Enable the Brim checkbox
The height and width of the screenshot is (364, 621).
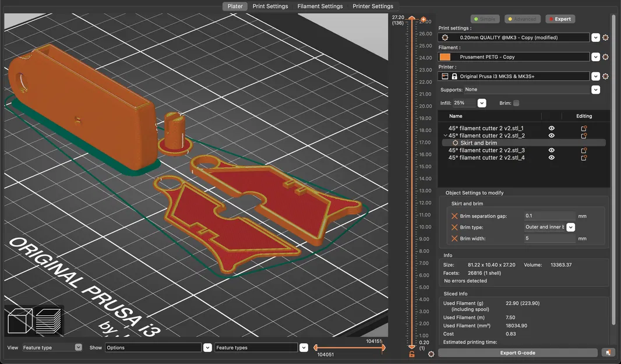pyautogui.click(x=516, y=103)
